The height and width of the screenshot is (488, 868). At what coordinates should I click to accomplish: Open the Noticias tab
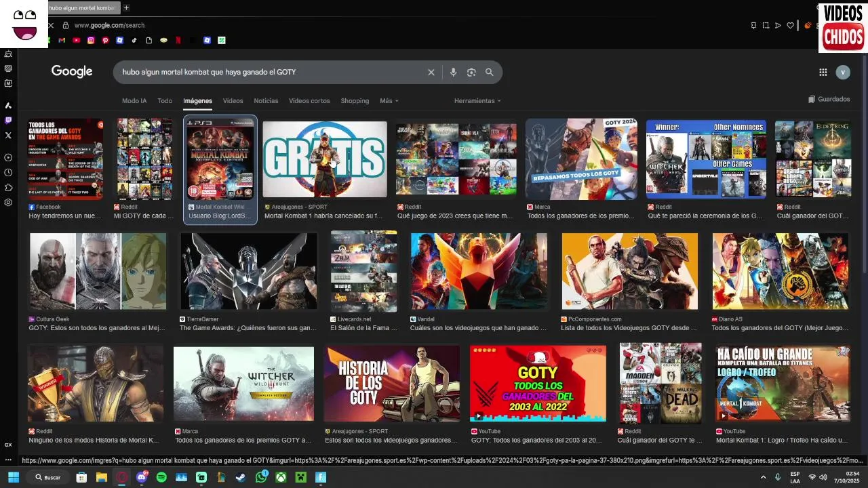click(266, 100)
